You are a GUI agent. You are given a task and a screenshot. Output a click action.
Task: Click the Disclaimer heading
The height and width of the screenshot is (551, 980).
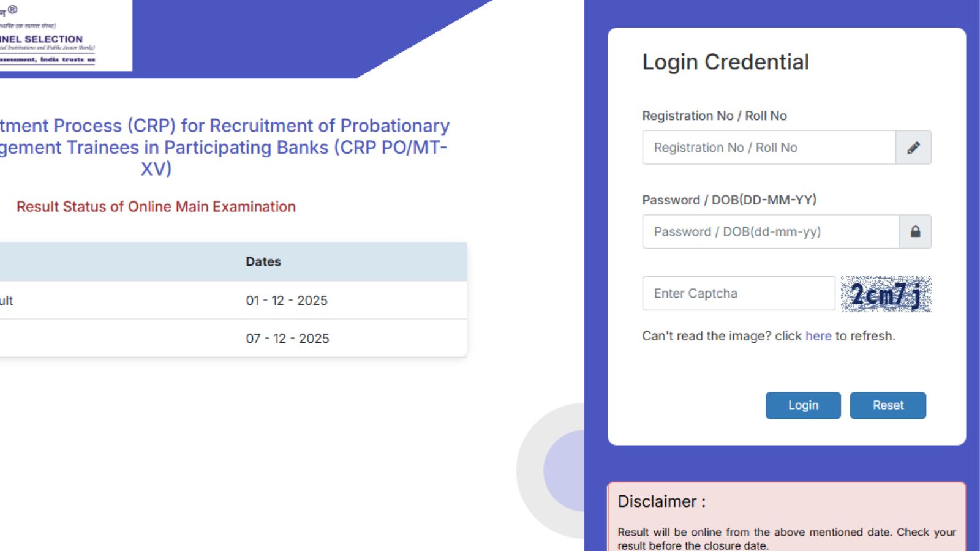661,501
